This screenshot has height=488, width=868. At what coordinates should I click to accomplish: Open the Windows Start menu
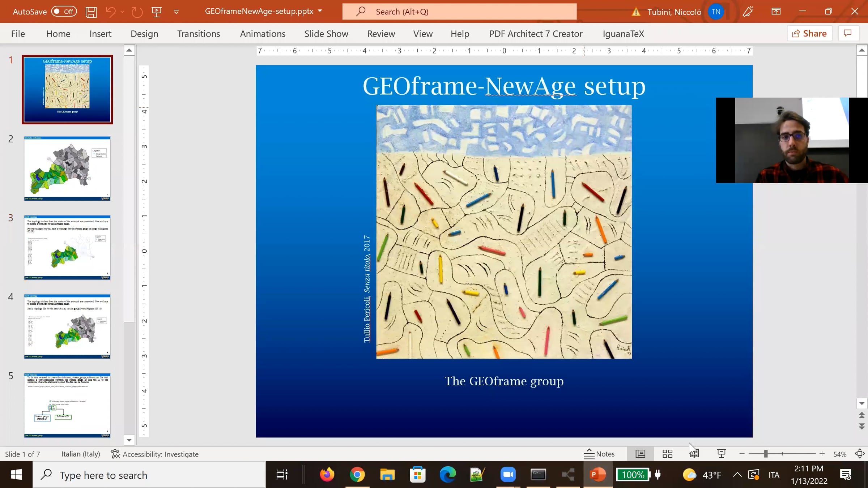(x=16, y=475)
